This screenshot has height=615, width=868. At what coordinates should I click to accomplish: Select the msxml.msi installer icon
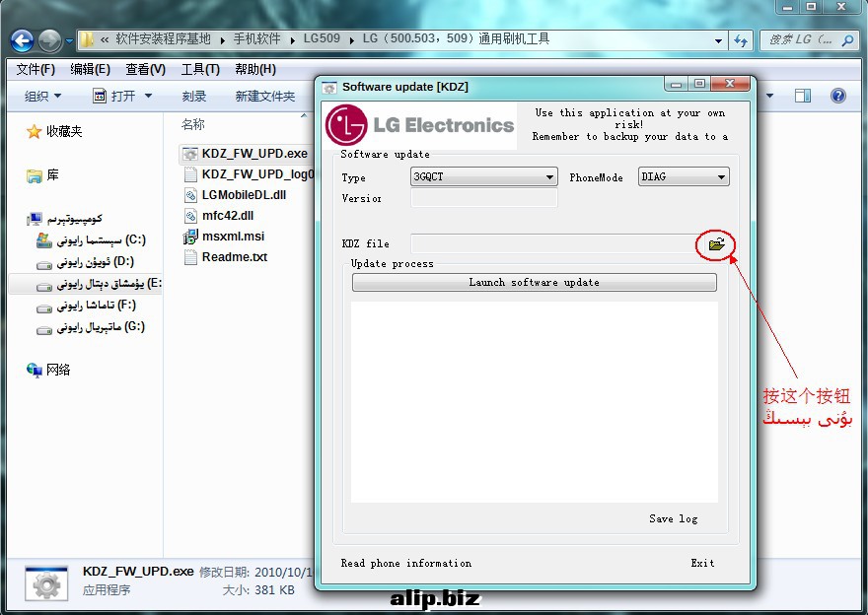coord(190,237)
